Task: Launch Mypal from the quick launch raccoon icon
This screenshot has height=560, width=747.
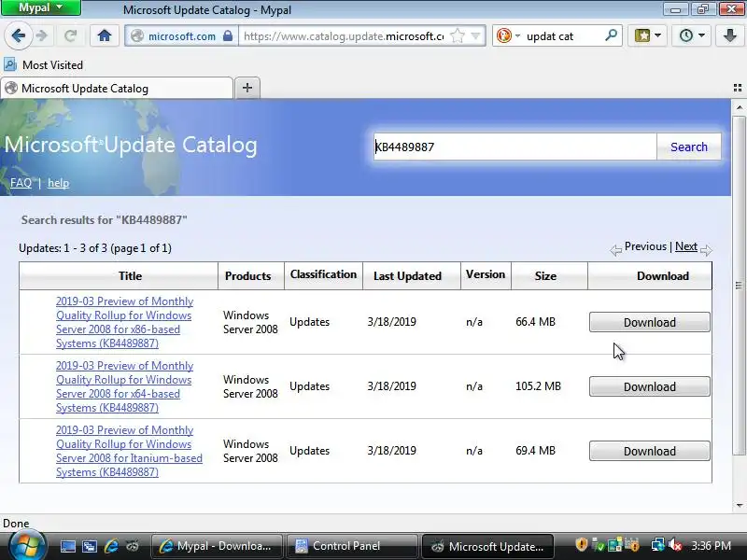Action: click(x=133, y=546)
